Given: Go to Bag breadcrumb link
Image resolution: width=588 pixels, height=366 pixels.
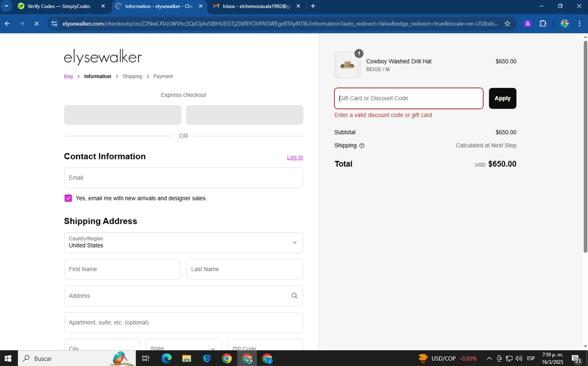Looking at the screenshot, I should click(68, 76).
